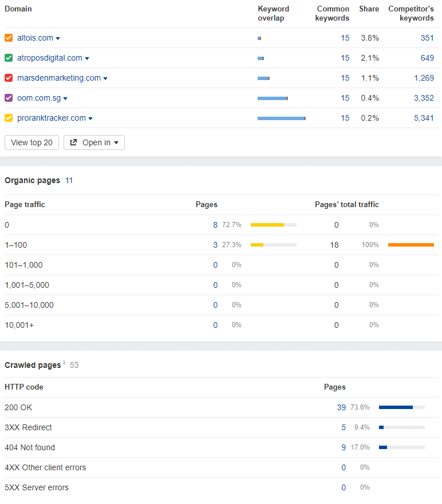Uncheck the altois.com checkbox

coord(9,38)
